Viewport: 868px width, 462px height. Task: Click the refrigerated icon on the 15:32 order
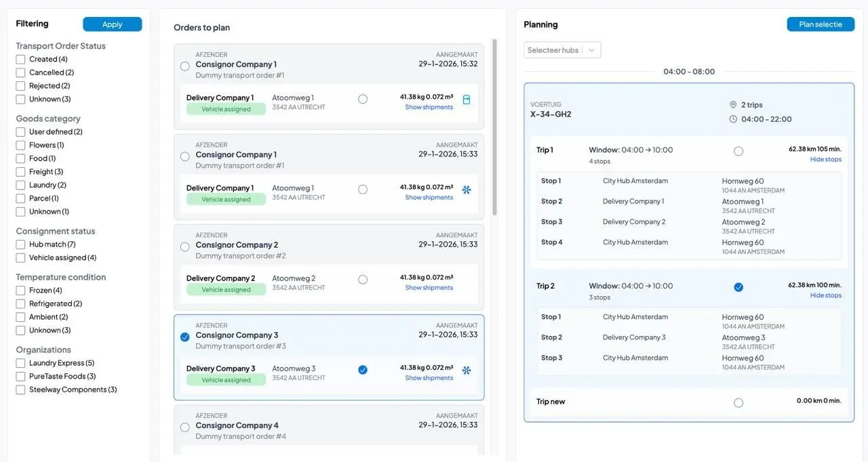(467, 100)
